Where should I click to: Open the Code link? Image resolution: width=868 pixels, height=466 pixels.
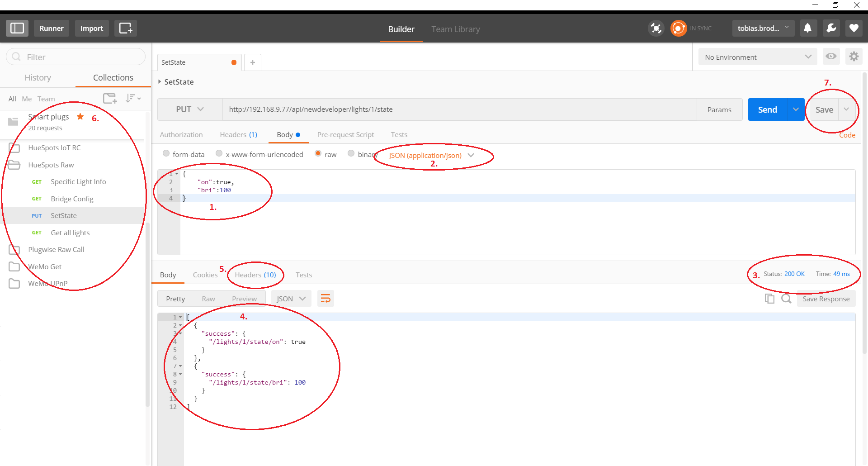point(847,135)
